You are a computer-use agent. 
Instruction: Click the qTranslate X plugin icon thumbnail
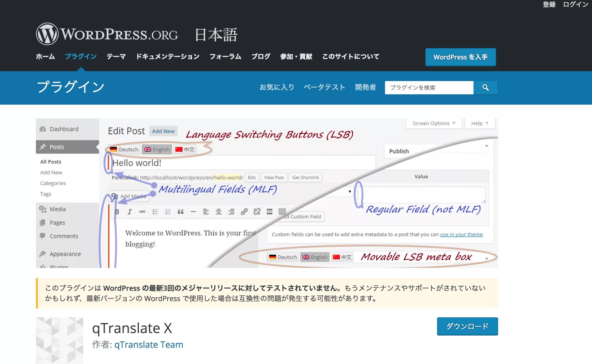click(x=59, y=340)
